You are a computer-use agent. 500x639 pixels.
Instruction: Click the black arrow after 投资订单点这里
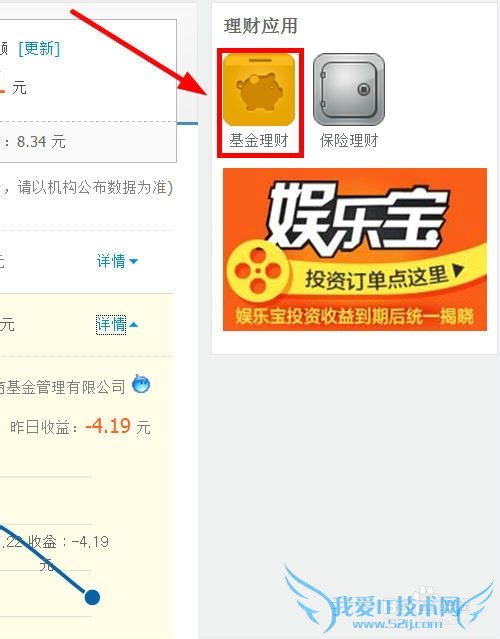pos(458,271)
